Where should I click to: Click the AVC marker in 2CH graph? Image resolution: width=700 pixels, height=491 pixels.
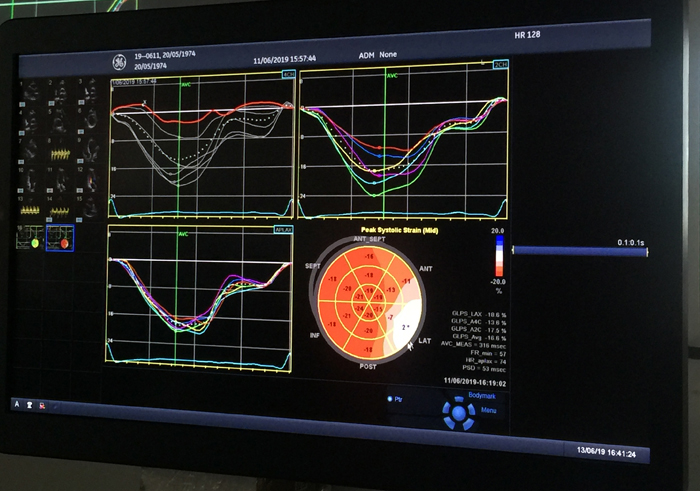point(391,75)
